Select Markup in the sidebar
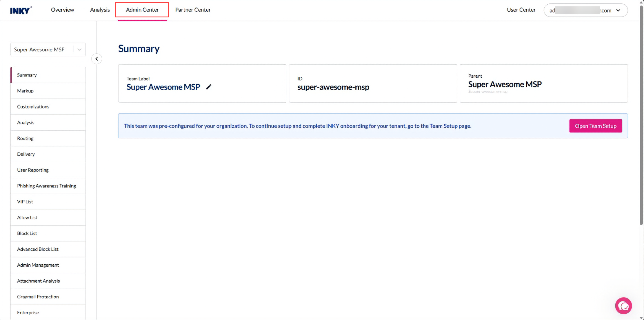The image size is (644, 320). (26, 91)
